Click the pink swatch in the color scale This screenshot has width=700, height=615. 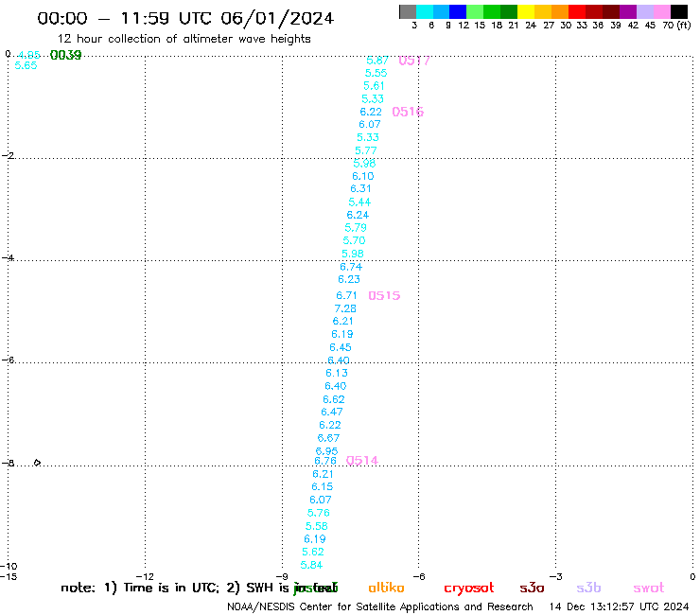pos(662,11)
